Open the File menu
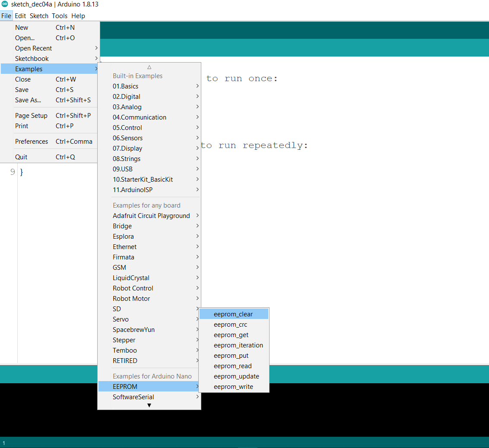Image resolution: width=489 pixels, height=448 pixels. [x=6, y=16]
